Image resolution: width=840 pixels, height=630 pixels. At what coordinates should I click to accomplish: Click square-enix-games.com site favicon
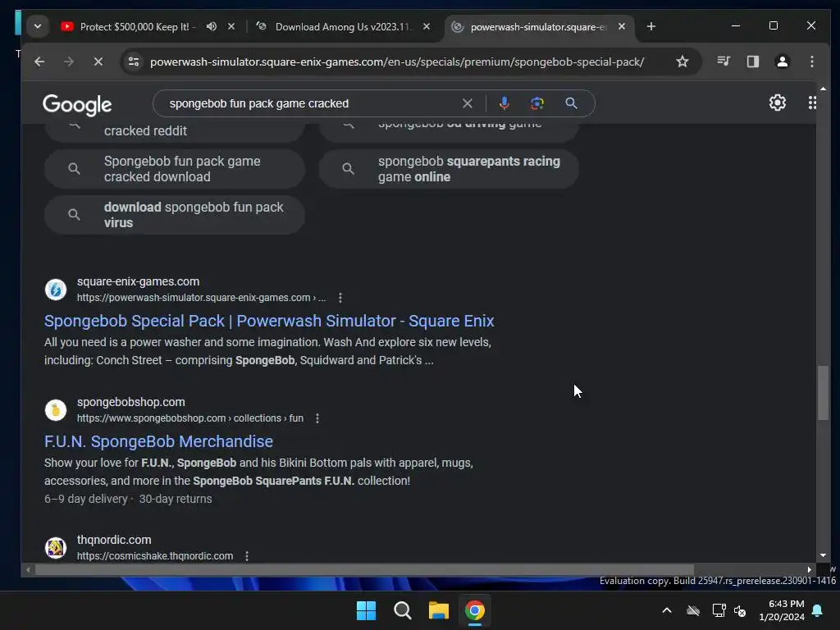[x=56, y=290]
